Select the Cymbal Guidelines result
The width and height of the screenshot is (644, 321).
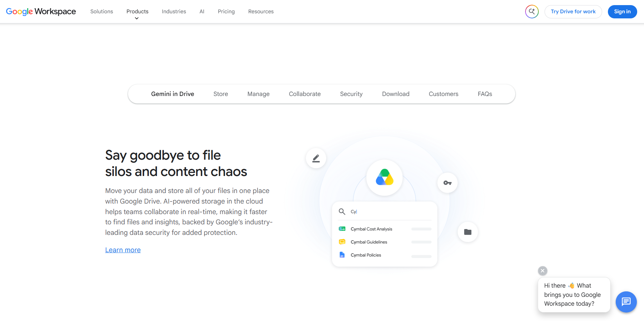385,242
